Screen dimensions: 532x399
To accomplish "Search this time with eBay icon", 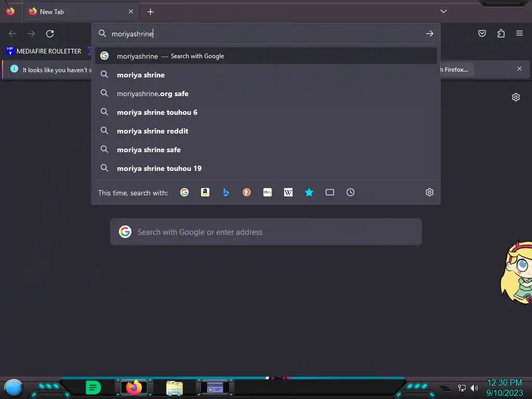I will (x=268, y=192).
